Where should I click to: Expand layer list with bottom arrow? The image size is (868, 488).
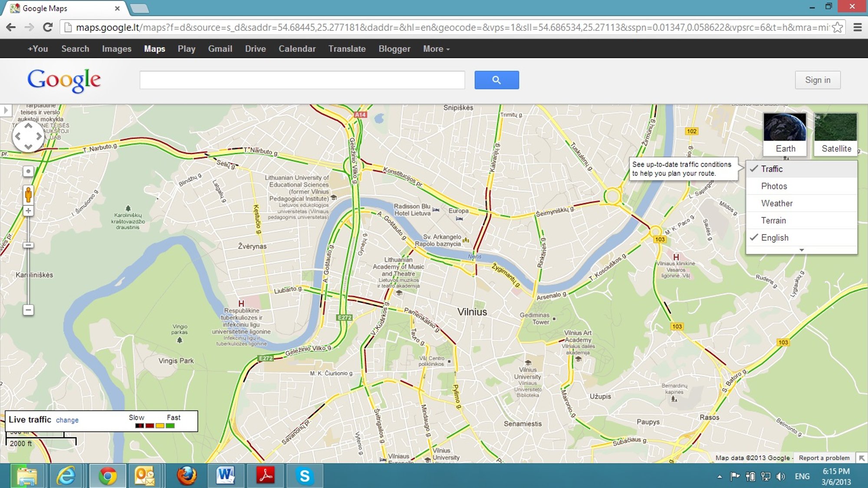(801, 250)
